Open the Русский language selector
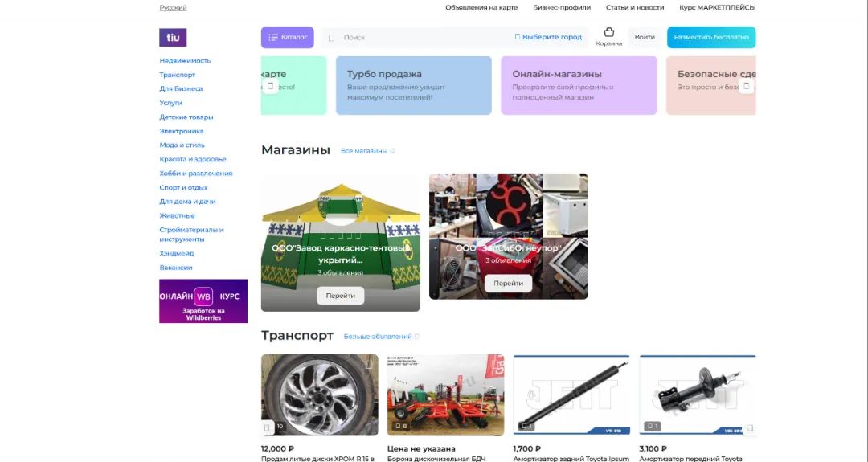This screenshot has width=868, height=462. (174, 8)
